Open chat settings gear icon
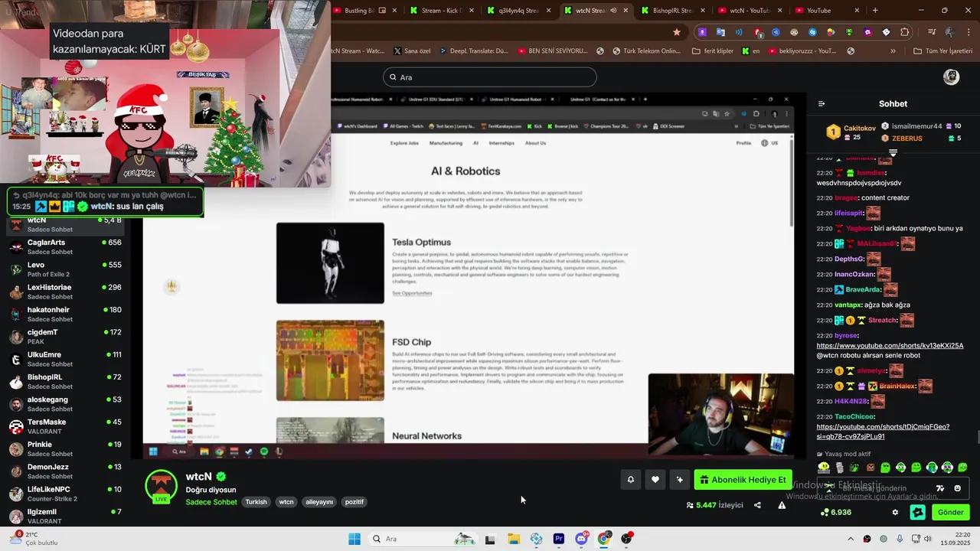This screenshot has width=980, height=551. 895,512
